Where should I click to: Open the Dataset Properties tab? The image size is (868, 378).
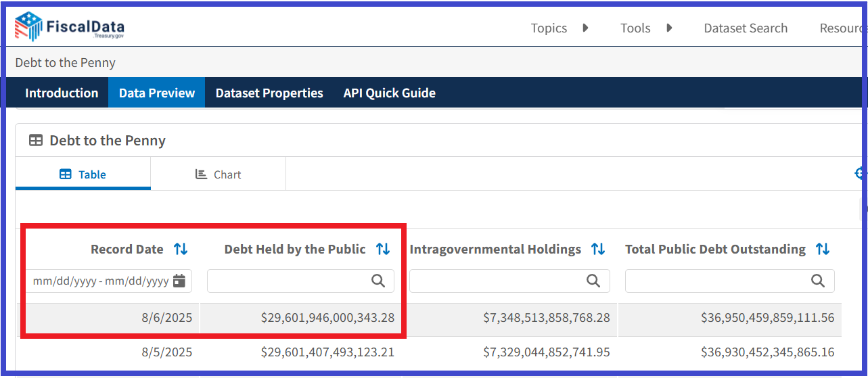click(x=269, y=93)
